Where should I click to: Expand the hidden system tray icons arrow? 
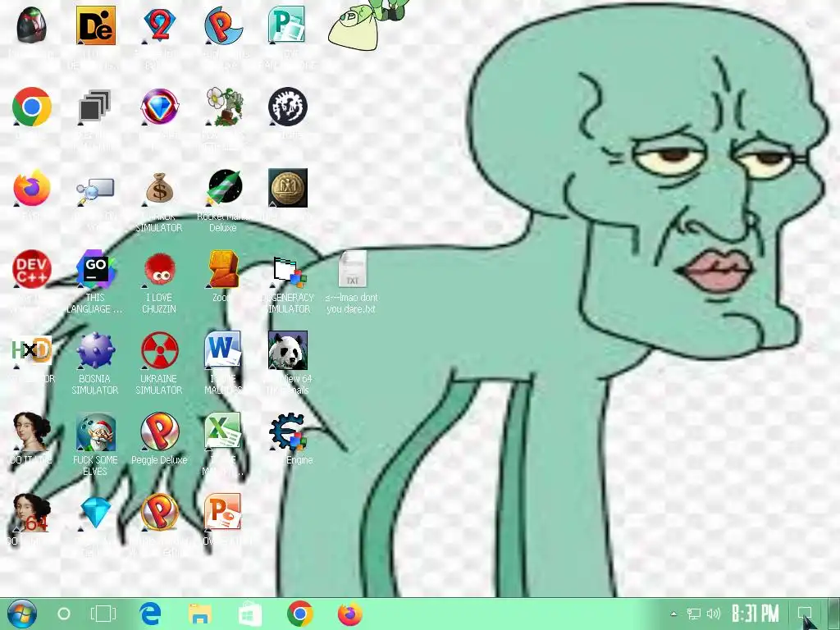pos(674,614)
